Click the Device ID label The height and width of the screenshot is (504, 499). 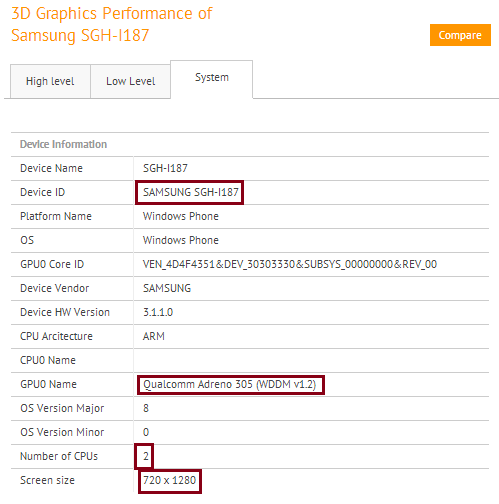pos(43,192)
